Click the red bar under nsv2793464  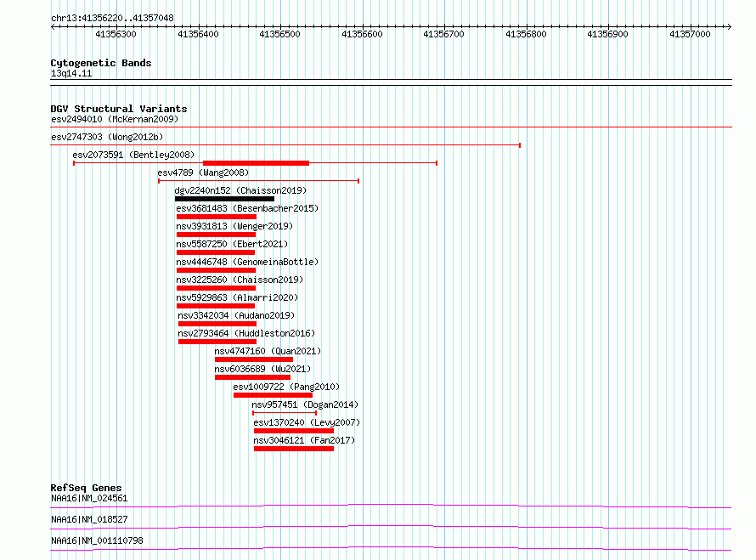(217, 342)
